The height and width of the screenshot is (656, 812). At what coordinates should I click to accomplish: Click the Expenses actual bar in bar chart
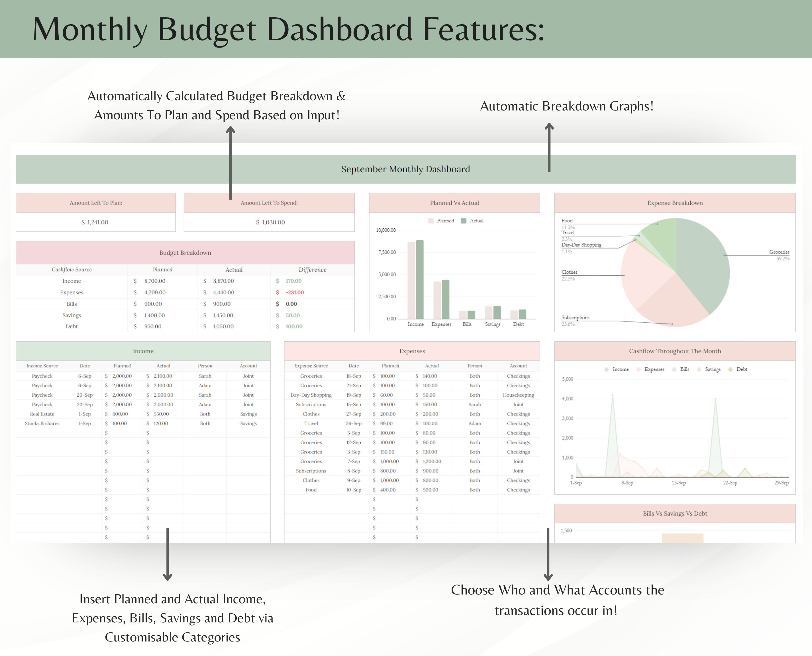coord(445,299)
